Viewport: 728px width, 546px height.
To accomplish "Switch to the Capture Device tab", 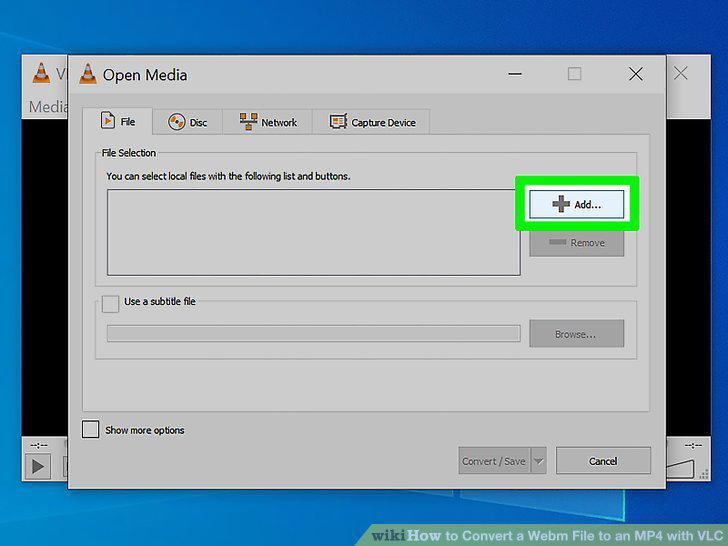I will point(371,123).
